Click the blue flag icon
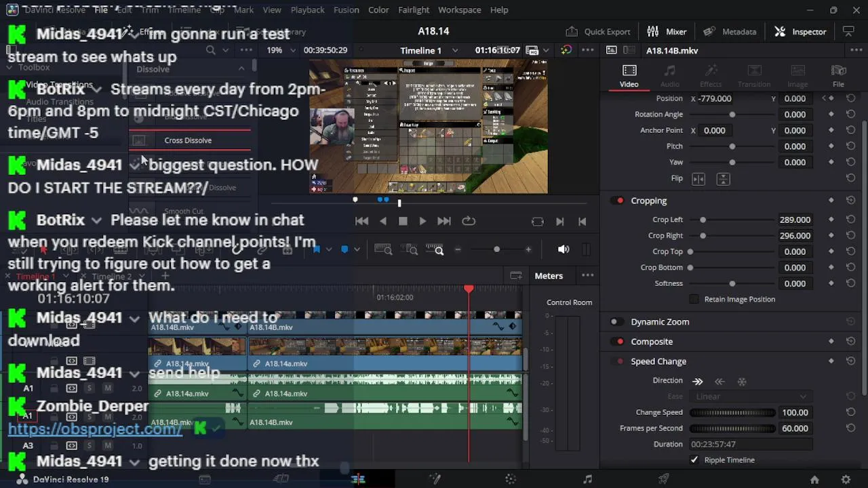This screenshot has height=488, width=868. pos(316,249)
